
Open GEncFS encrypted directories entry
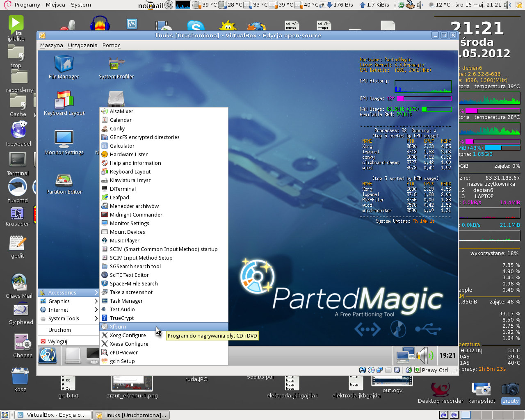pos(164,137)
